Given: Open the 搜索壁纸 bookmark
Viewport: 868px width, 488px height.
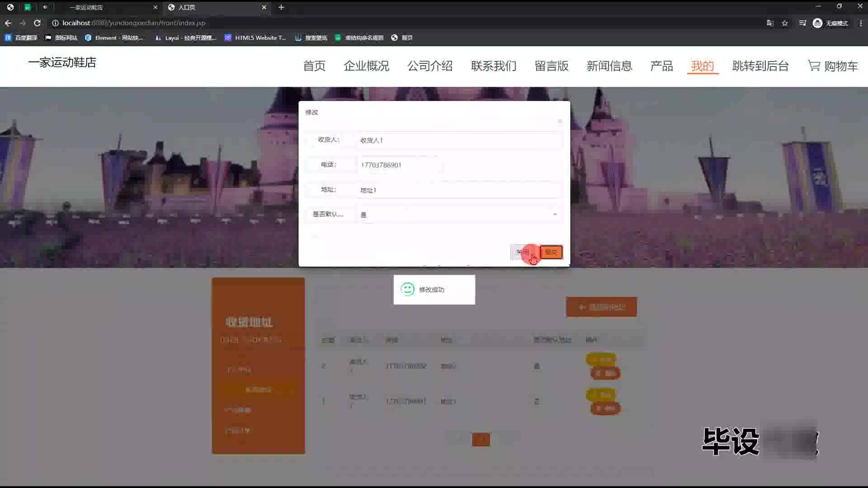Looking at the screenshot, I should click(311, 38).
